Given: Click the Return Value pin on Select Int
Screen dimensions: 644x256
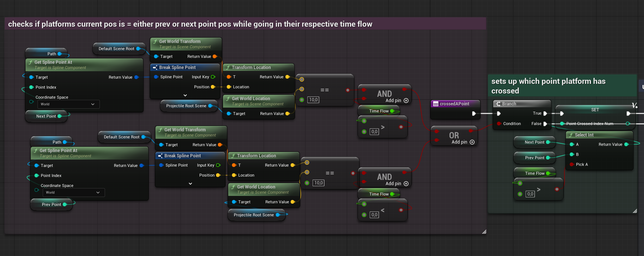Looking at the screenshot, I should (x=627, y=144).
